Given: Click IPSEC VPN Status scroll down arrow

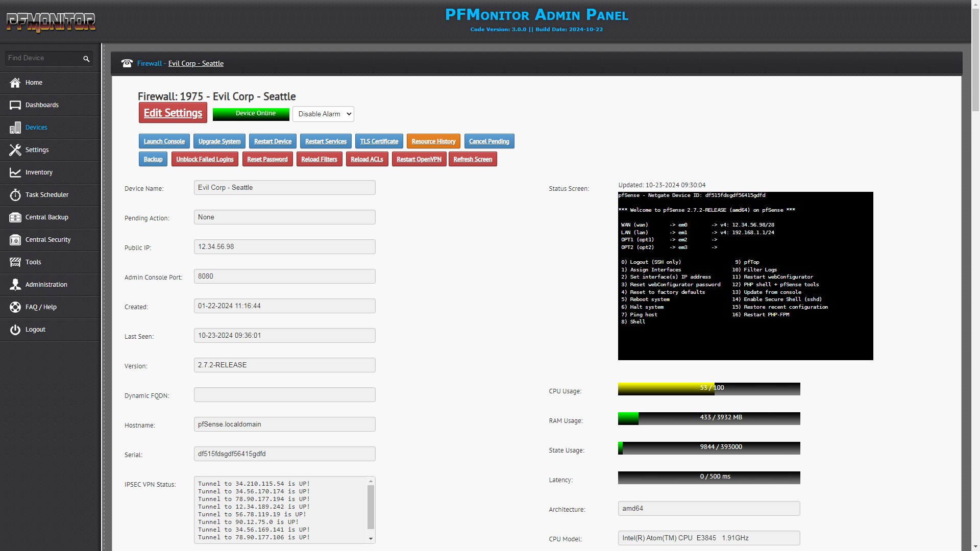Looking at the screenshot, I should pyautogui.click(x=371, y=539).
